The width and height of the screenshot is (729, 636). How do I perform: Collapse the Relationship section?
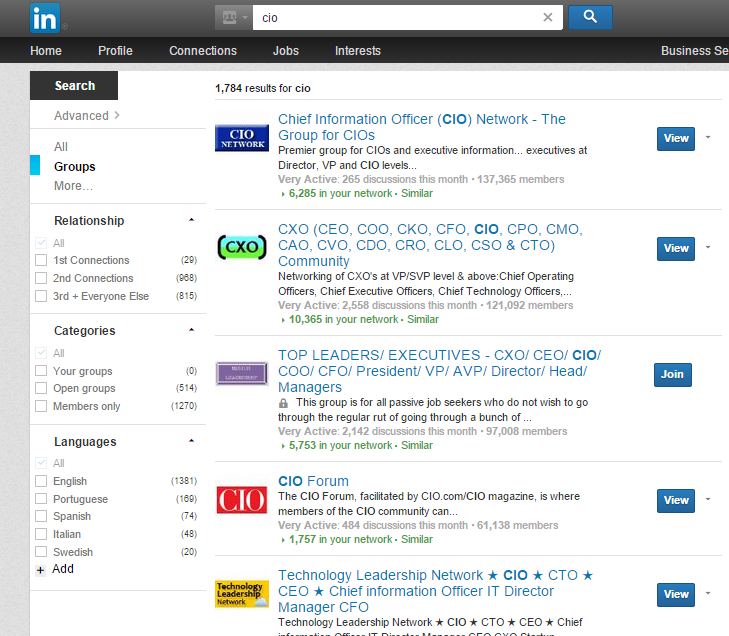click(191, 220)
